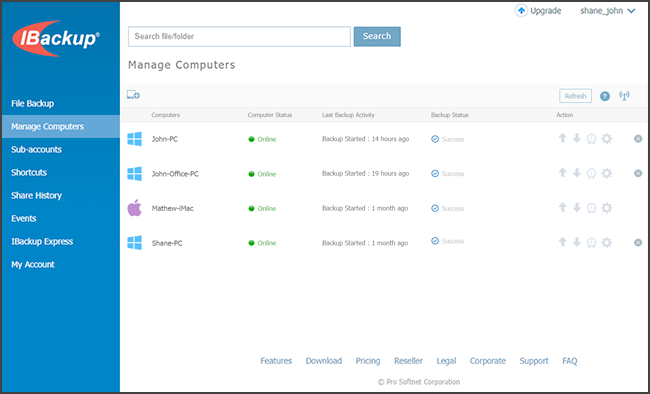Focus the Search file/folder input field
Screen dimensions: 650x394
pyautogui.click(x=239, y=36)
